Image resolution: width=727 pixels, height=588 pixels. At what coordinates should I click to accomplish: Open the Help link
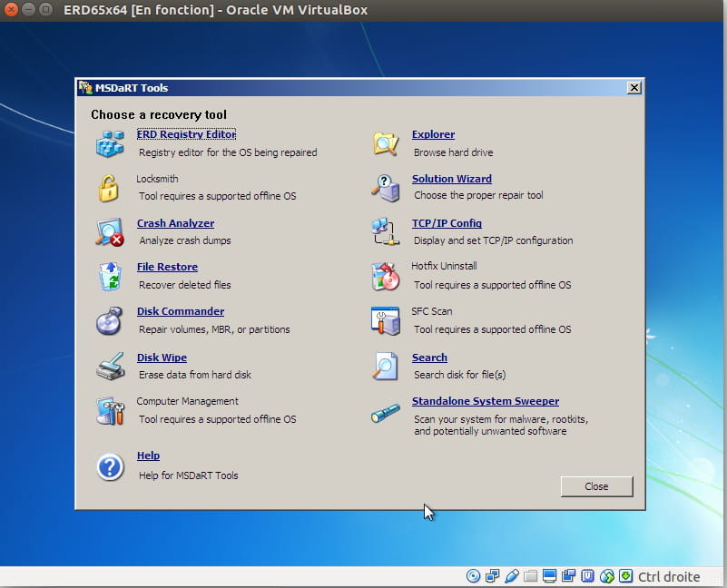pos(148,456)
